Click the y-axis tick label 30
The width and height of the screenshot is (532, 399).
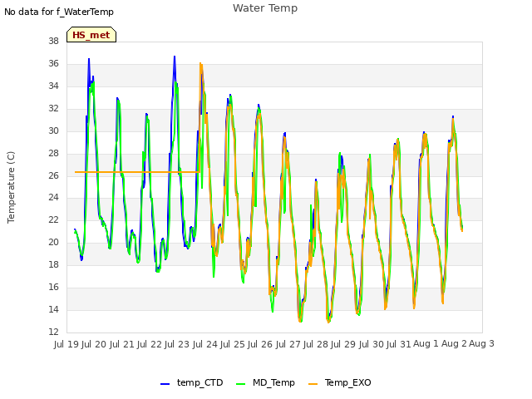point(53,131)
